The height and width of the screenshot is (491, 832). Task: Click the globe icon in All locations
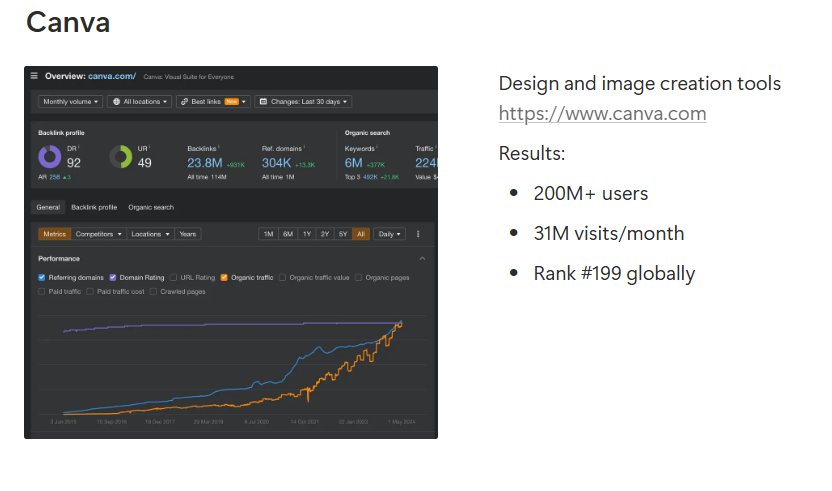click(x=116, y=101)
